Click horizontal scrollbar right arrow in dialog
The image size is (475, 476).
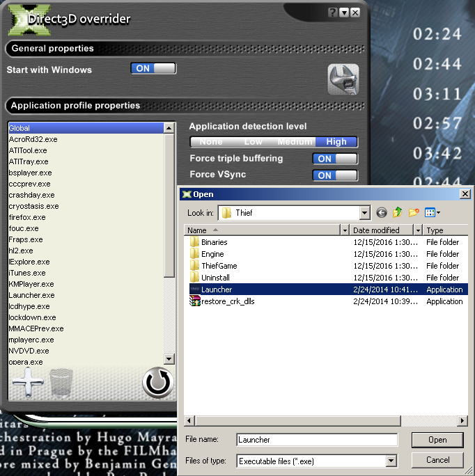[x=462, y=421]
